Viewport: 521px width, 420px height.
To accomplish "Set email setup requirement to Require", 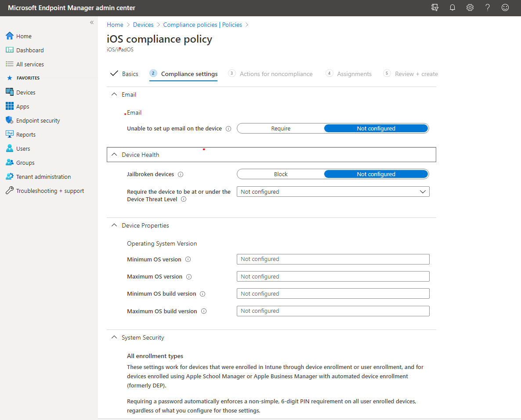I will 281,129.
